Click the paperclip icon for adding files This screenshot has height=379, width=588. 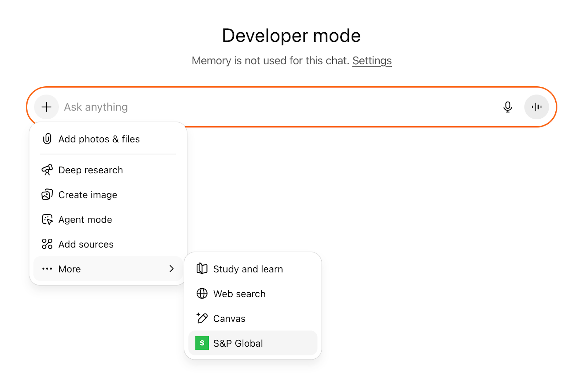click(x=47, y=139)
